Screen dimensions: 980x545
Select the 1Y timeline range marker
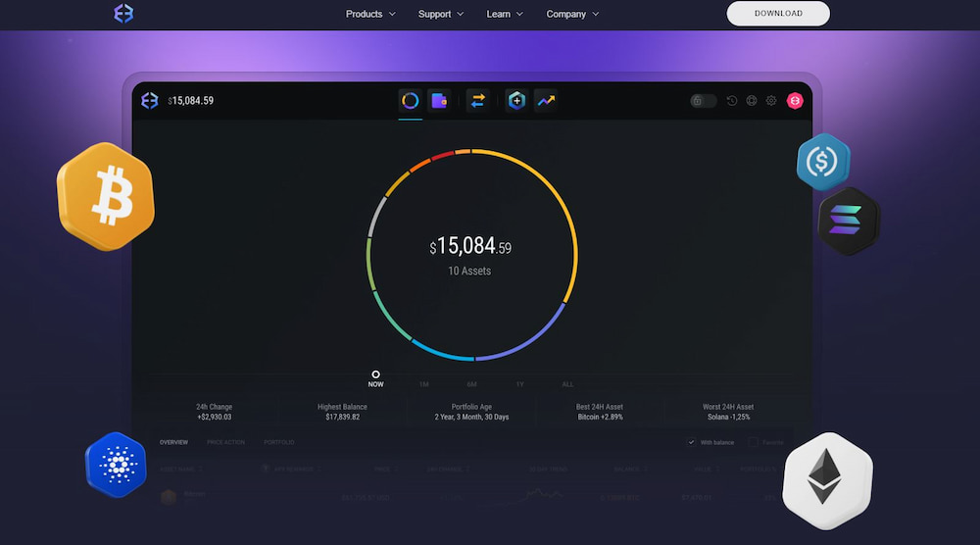pyautogui.click(x=519, y=384)
